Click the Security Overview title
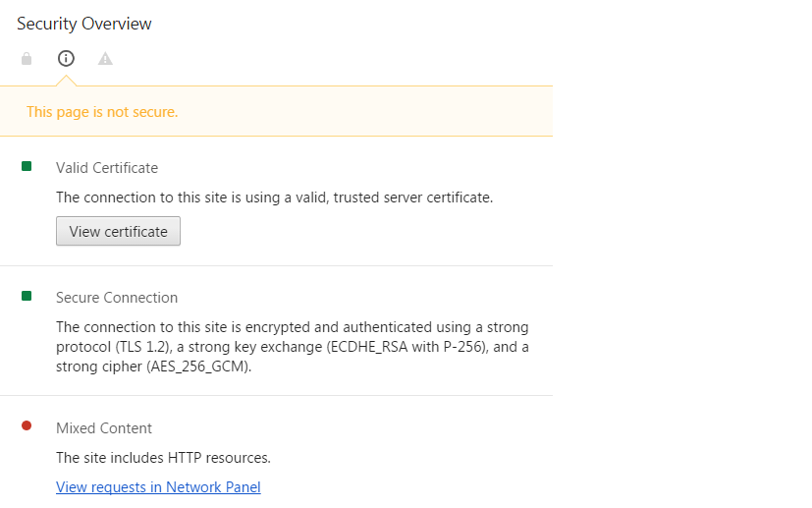 click(x=84, y=24)
